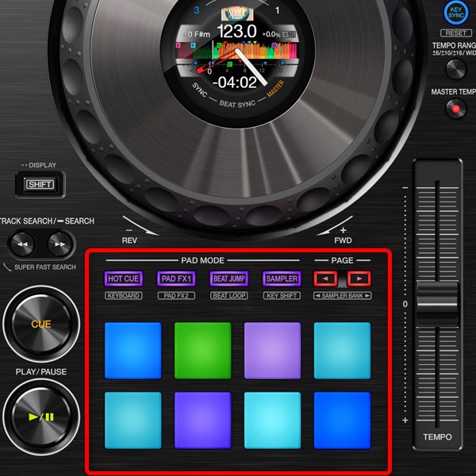The image size is (476, 476).
Task: Click the pink hot cue A marker on waveform
Action: [x=178, y=45]
